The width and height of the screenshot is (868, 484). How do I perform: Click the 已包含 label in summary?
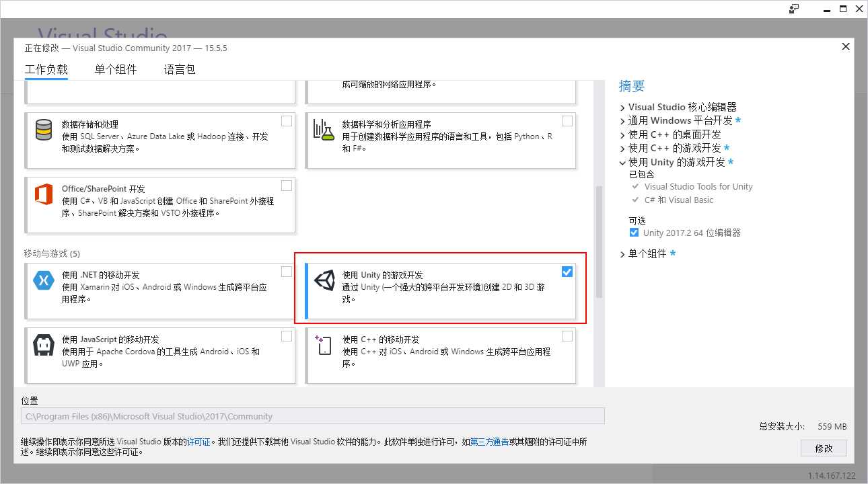point(641,174)
